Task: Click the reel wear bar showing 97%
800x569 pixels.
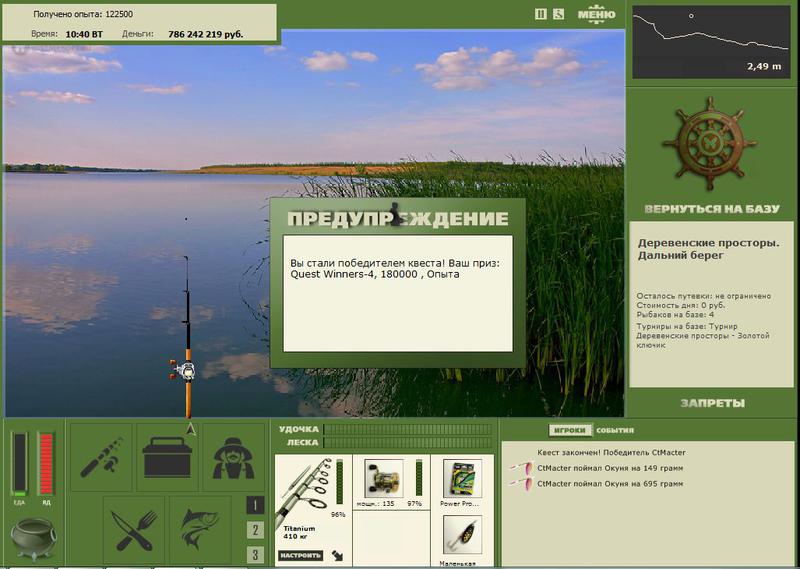Action: pyautogui.click(x=419, y=478)
